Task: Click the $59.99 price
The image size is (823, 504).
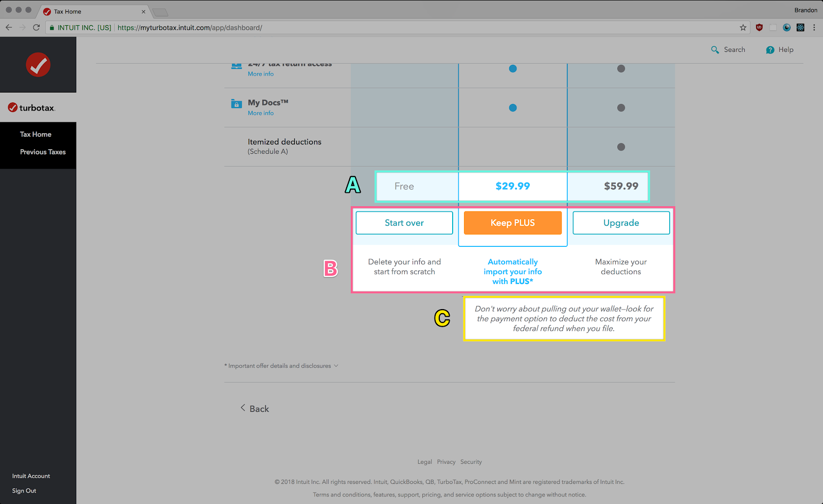Action: [621, 186]
